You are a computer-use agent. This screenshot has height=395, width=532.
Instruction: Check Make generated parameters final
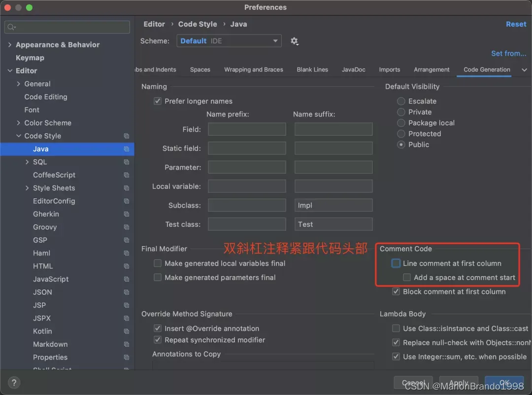click(158, 278)
